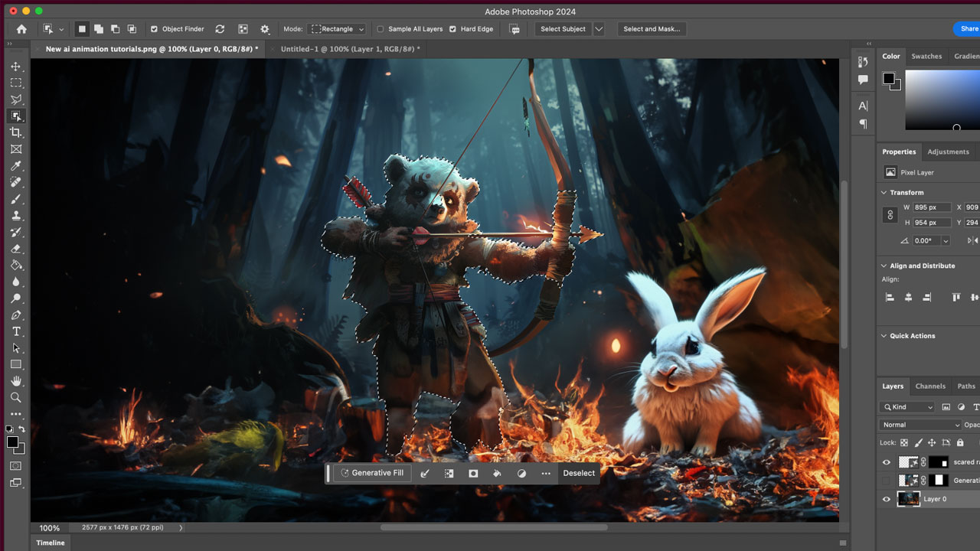Select the Dodge tool
980x551 pixels.
tap(15, 298)
